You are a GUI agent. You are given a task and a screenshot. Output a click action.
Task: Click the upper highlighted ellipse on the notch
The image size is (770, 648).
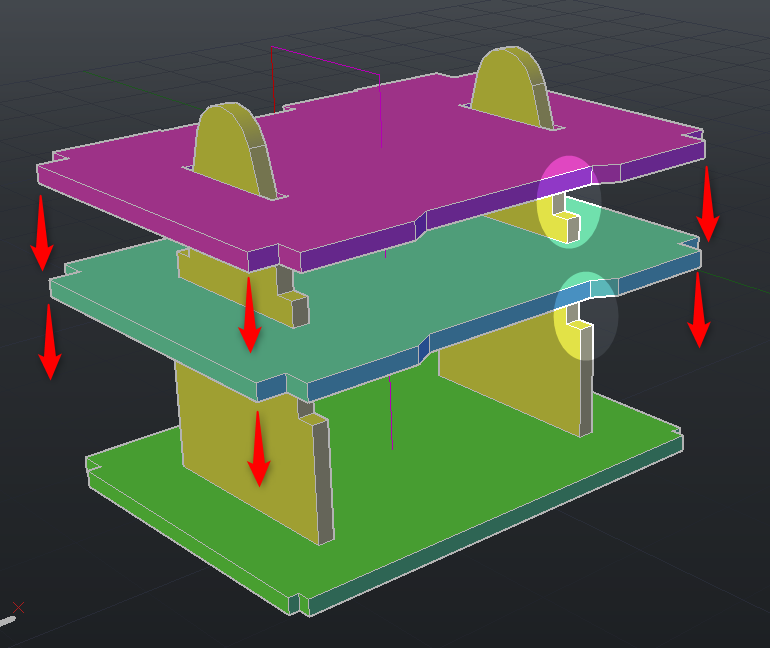[568, 201]
